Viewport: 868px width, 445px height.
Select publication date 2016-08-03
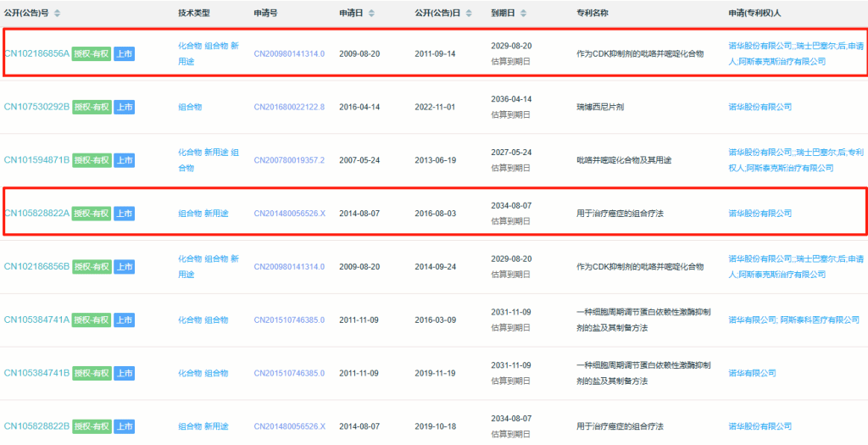pos(435,213)
